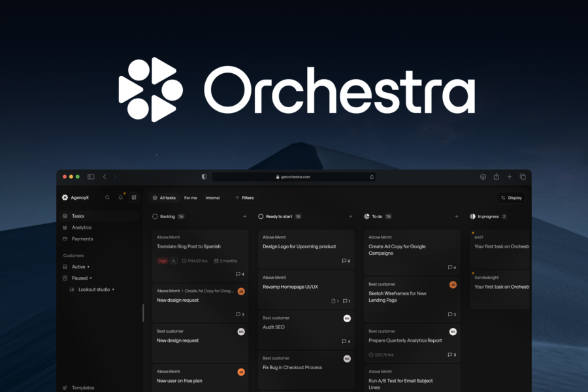The height and width of the screenshot is (392, 588).
Task: Open Revamp Homepage UI/UX card
Action: [x=306, y=289]
